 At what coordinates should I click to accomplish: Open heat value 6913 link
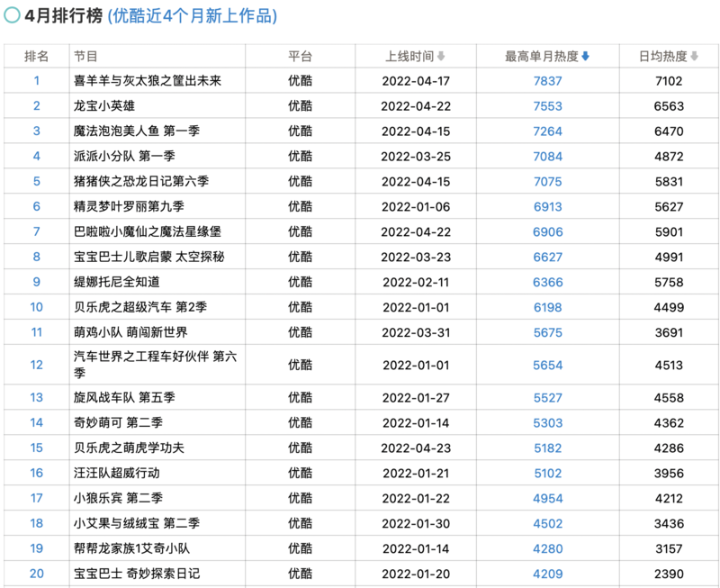point(547,207)
